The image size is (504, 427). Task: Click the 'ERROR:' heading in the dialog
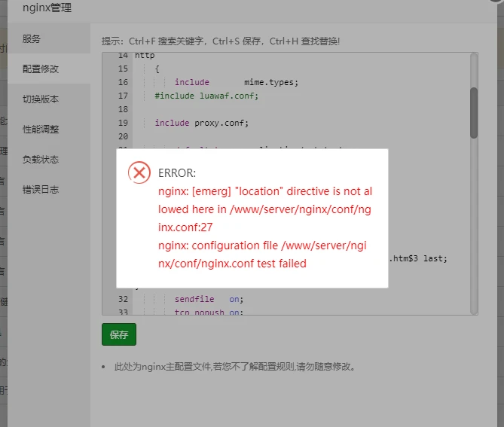(177, 173)
